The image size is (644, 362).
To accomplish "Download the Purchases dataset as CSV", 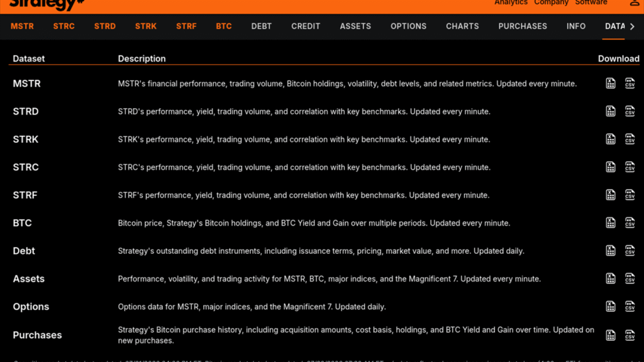I will (630, 336).
